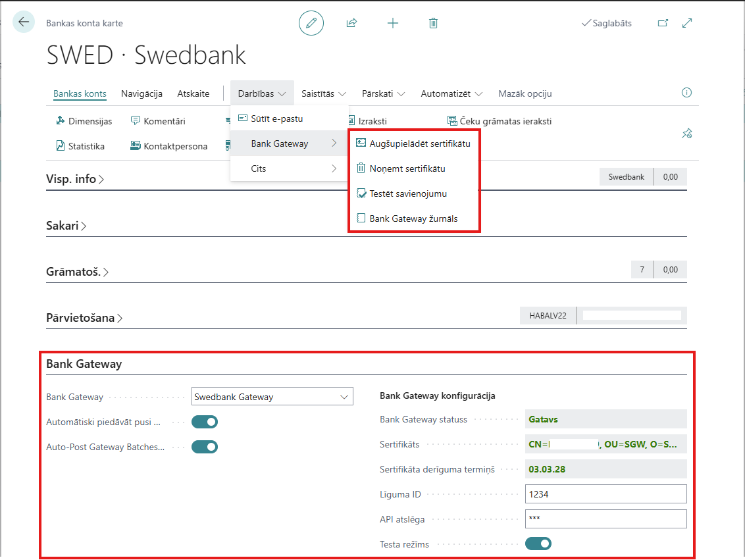
Task: Click the Saglabāts status indicator
Action: point(607,23)
